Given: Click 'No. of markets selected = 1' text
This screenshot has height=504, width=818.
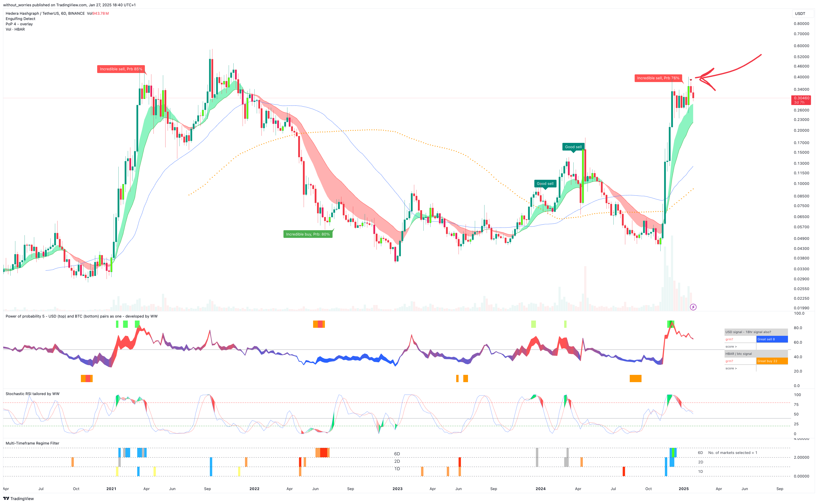Looking at the screenshot, I should coord(733,453).
